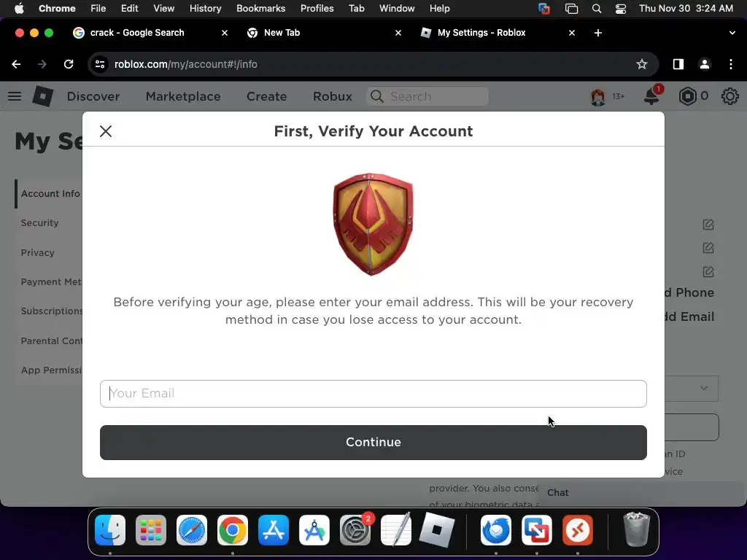Open the notifications bell

(651, 96)
